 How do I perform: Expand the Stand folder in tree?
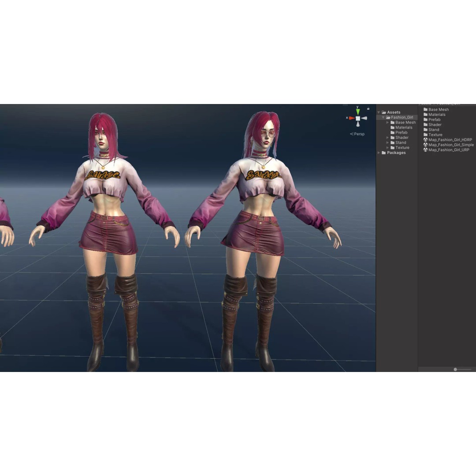coord(387,143)
